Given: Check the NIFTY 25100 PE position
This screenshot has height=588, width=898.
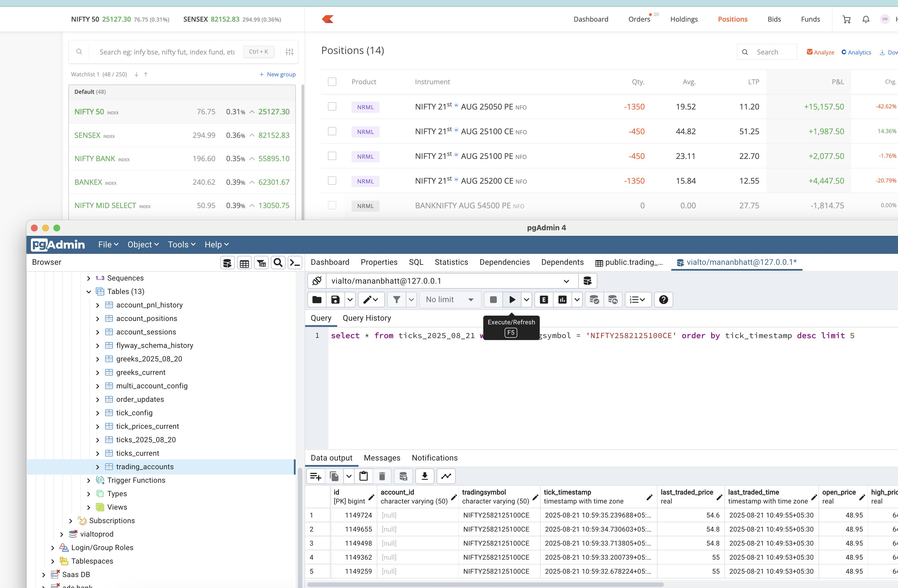Looking at the screenshot, I should (x=332, y=156).
